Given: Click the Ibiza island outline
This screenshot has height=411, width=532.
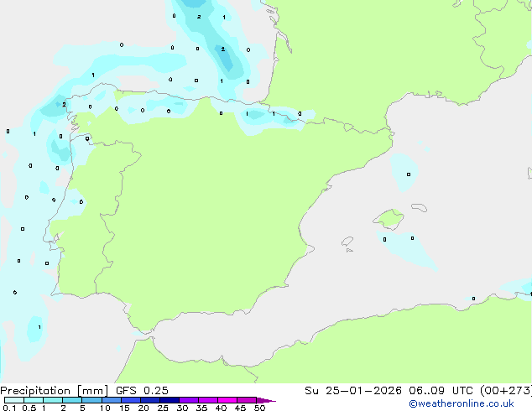Looking at the screenshot, I should click(x=347, y=242).
